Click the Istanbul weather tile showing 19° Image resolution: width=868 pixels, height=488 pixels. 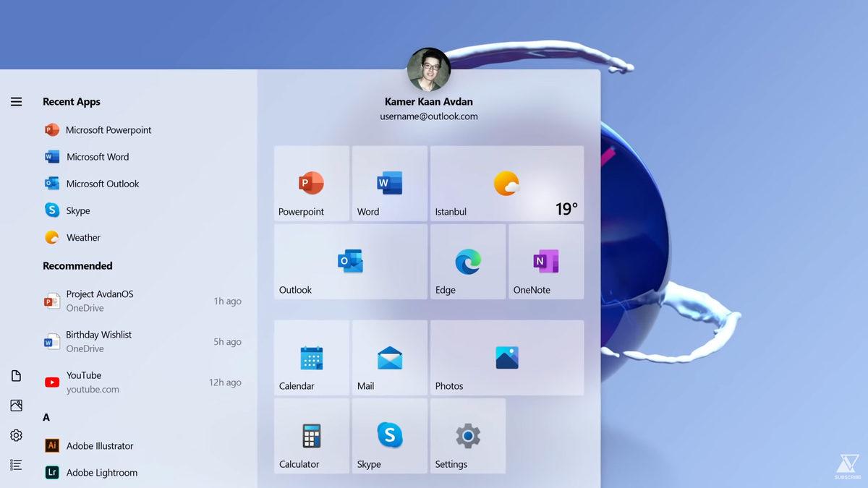pos(506,183)
